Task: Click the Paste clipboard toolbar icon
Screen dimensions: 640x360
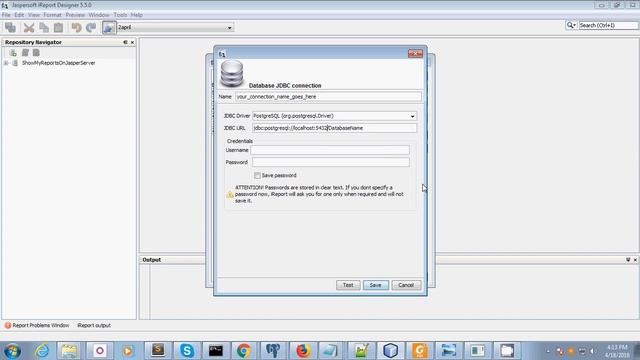Action: pos(59,27)
